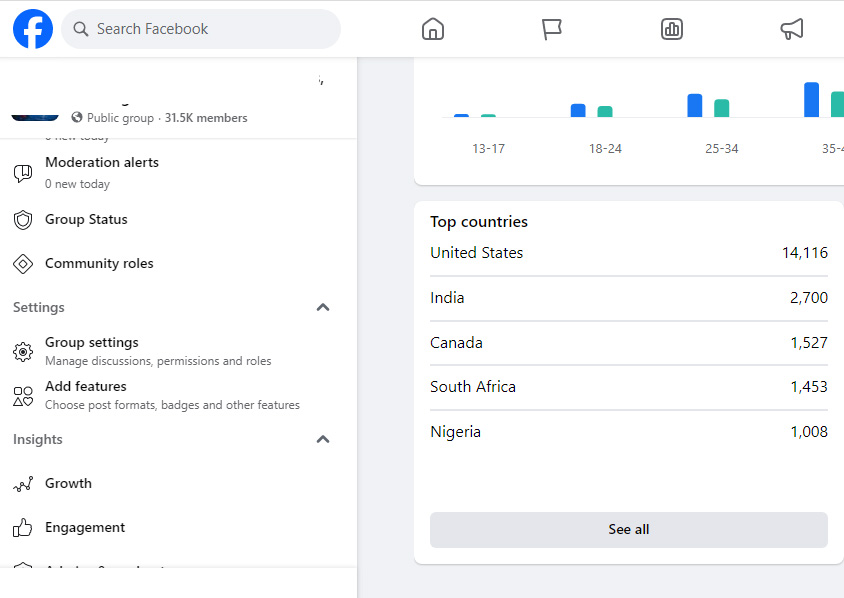Viewport: 844px width, 598px height.
Task: Click the Community roles diamond icon
Action: (23, 264)
